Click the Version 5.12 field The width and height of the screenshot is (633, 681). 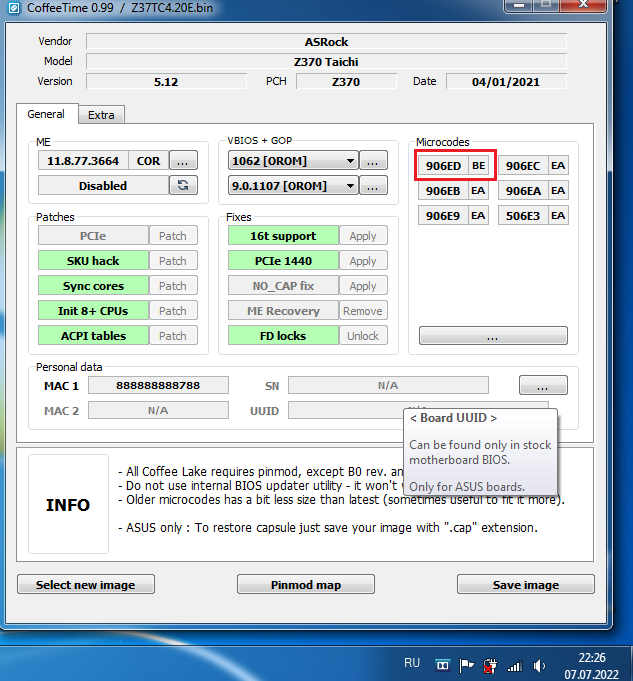[166, 82]
